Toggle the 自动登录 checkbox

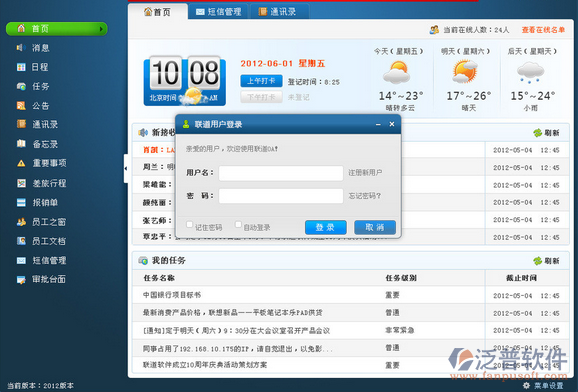pos(238,224)
